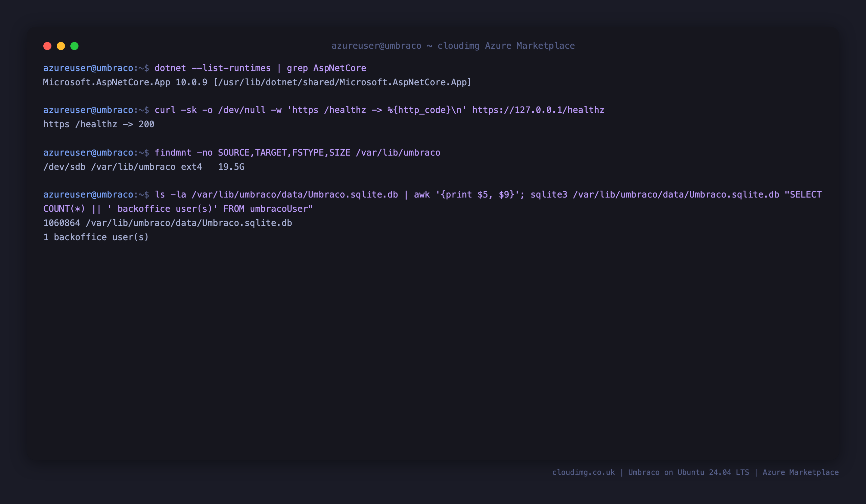Click the red close window dot
The height and width of the screenshot is (504, 866).
47,46
